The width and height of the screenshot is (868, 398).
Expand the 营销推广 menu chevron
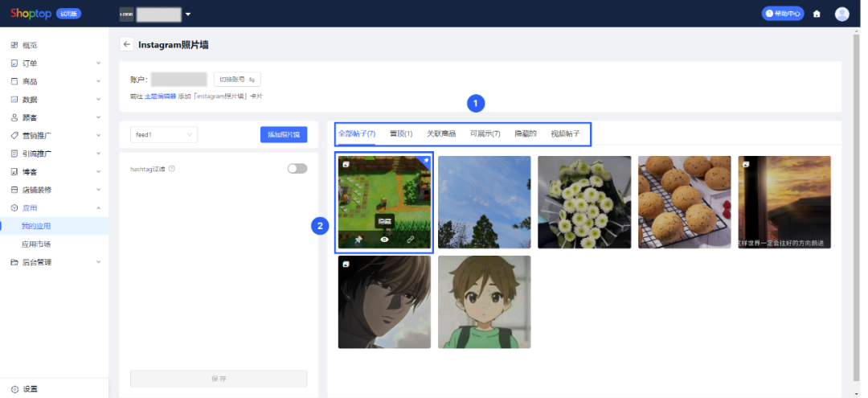click(x=99, y=136)
